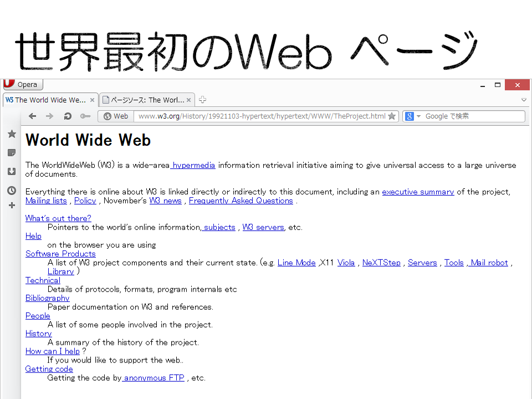Go forward with the forward arrow
The width and height of the screenshot is (532, 399).
pos(49,116)
